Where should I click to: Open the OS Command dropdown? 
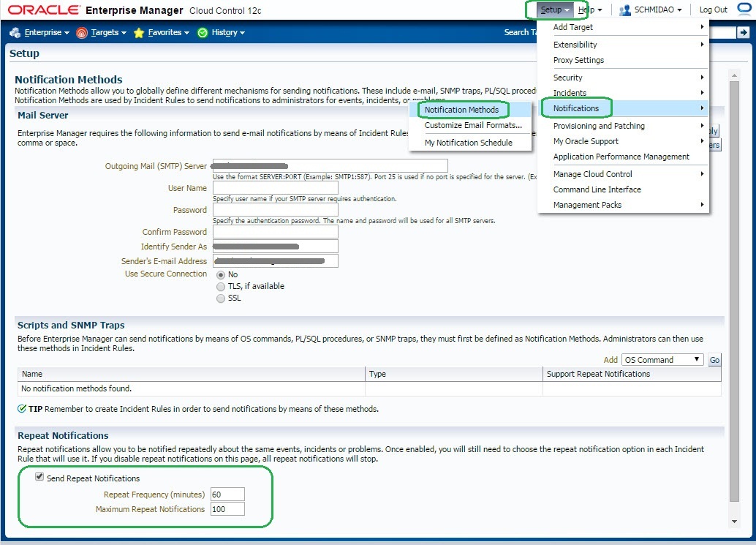[662, 360]
